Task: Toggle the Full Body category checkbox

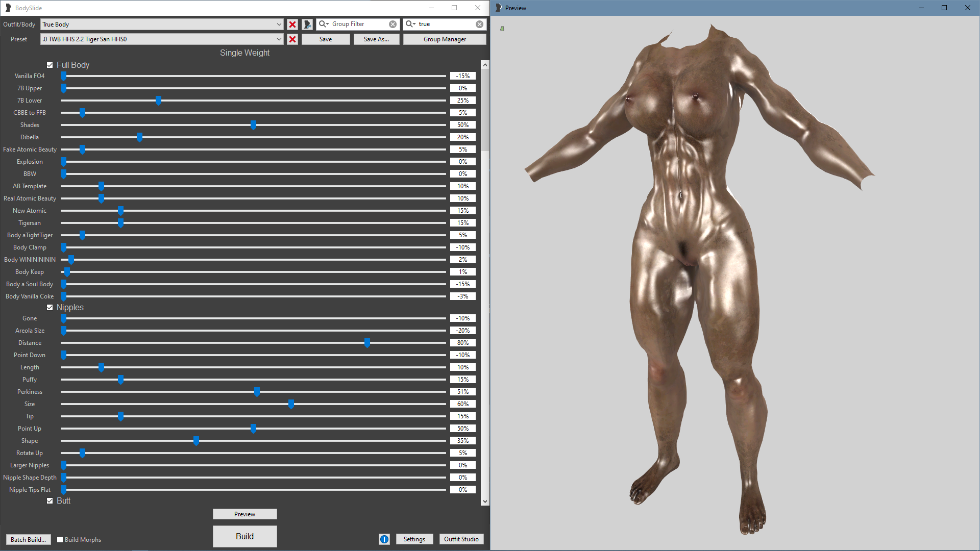Action: 50,65
